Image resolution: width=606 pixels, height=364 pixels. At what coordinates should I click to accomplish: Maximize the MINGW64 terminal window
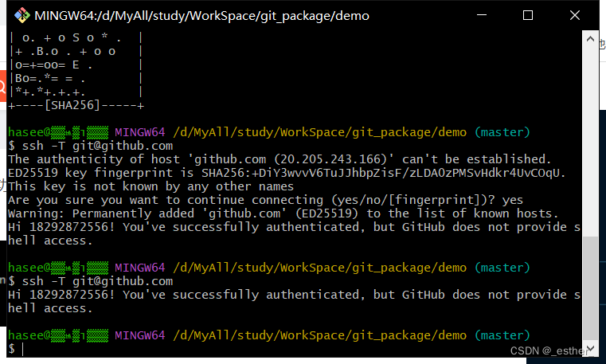(x=527, y=15)
